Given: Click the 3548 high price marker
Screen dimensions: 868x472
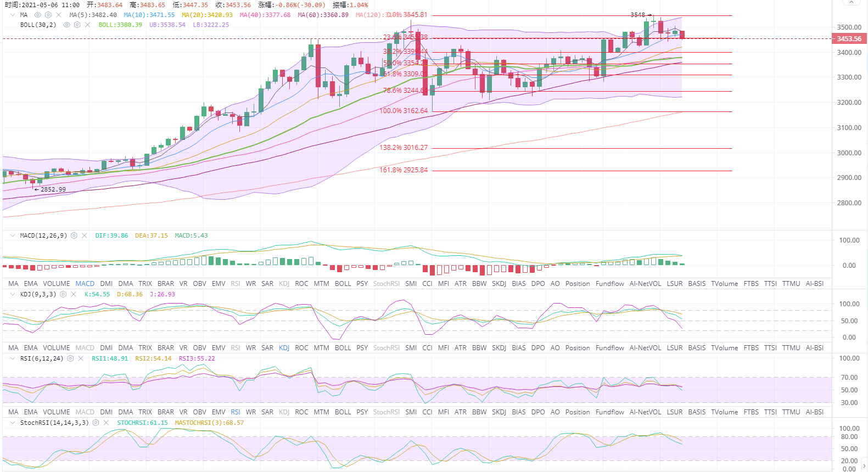Looking at the screenshot, I should (641, 15).
